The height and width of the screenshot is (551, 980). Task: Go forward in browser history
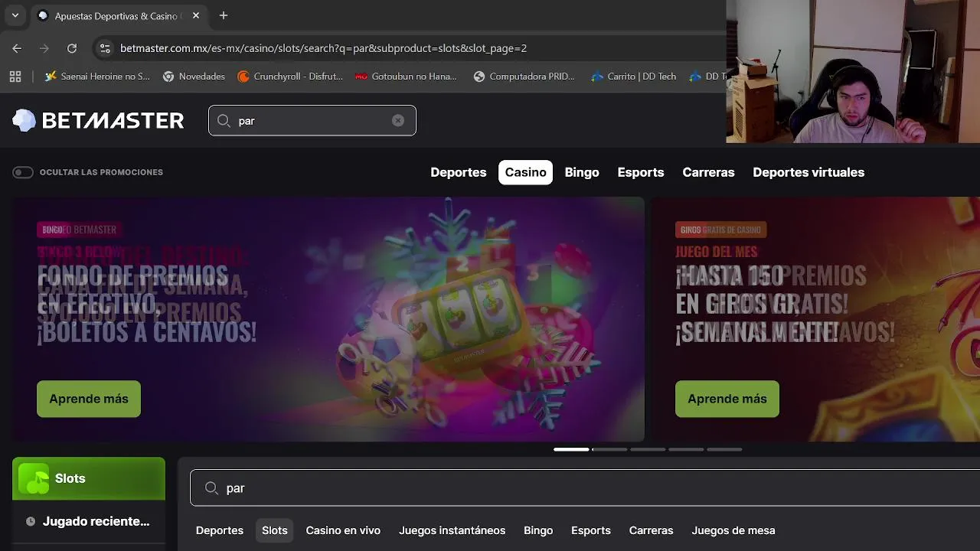pyautogui.click(x=44, y=48)
